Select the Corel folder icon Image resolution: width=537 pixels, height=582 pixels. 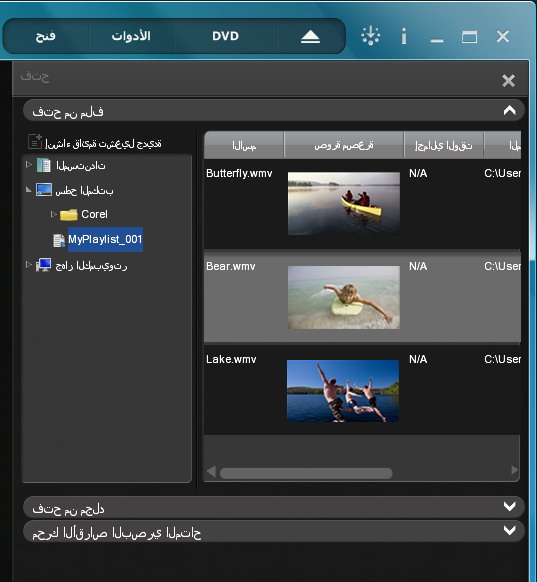point(69,215)
